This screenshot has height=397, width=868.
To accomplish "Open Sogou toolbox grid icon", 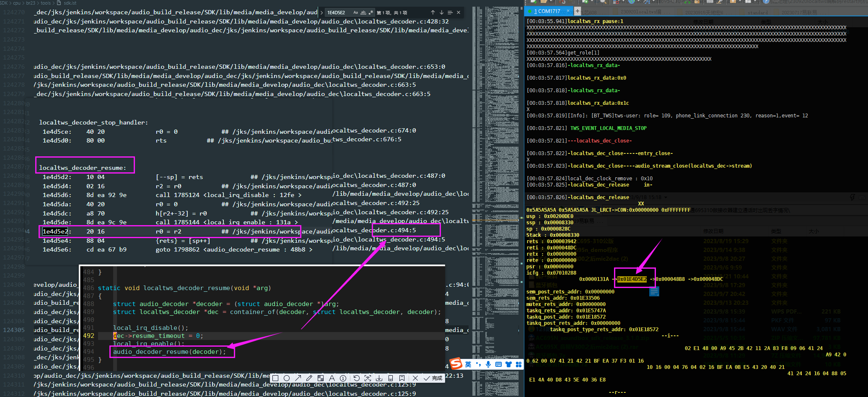I will [518, 364].
